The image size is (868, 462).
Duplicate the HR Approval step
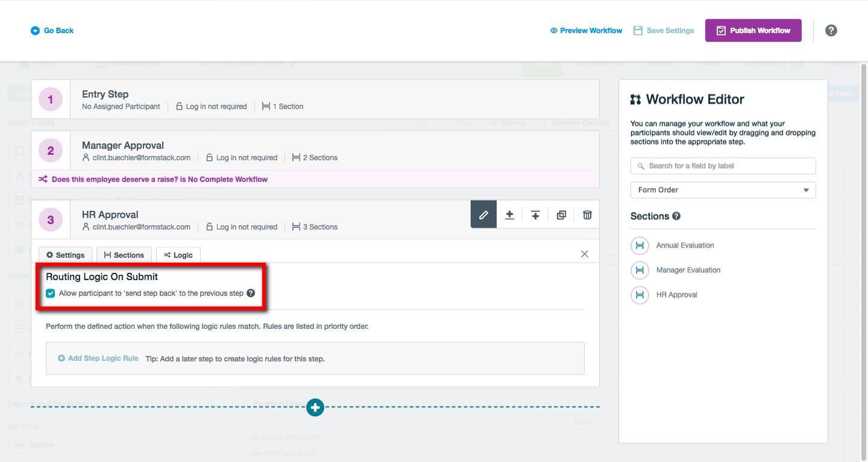pyautogui.click(x=561, y=215)
